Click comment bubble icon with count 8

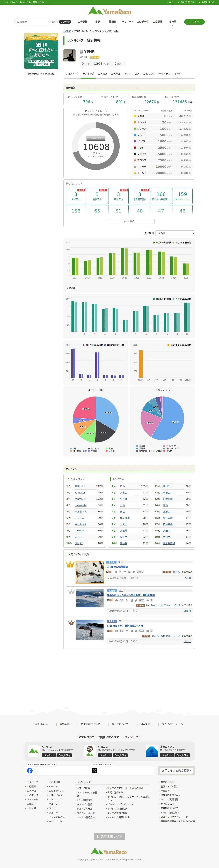[147, 631]
